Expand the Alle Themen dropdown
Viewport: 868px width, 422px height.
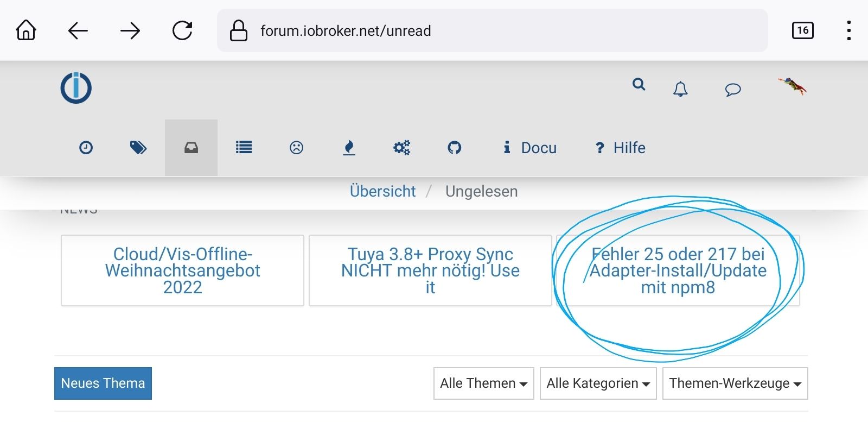click(x=483, y=383)
